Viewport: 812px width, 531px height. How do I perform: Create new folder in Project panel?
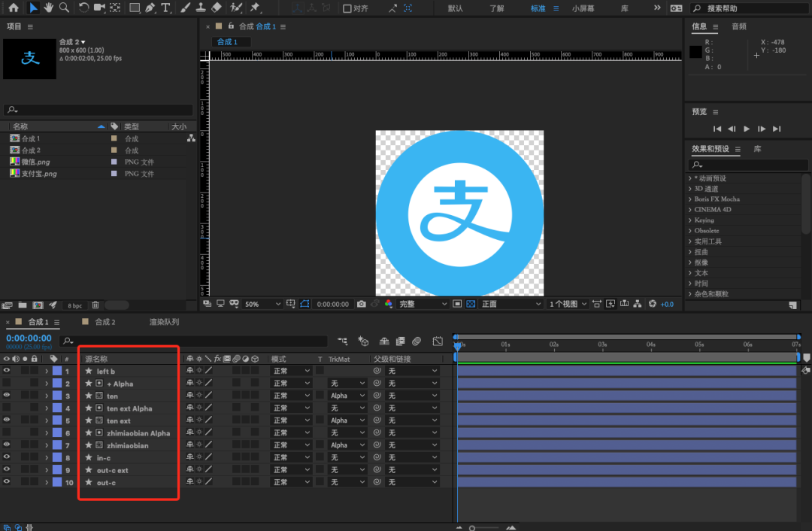(x=23, y=305)
